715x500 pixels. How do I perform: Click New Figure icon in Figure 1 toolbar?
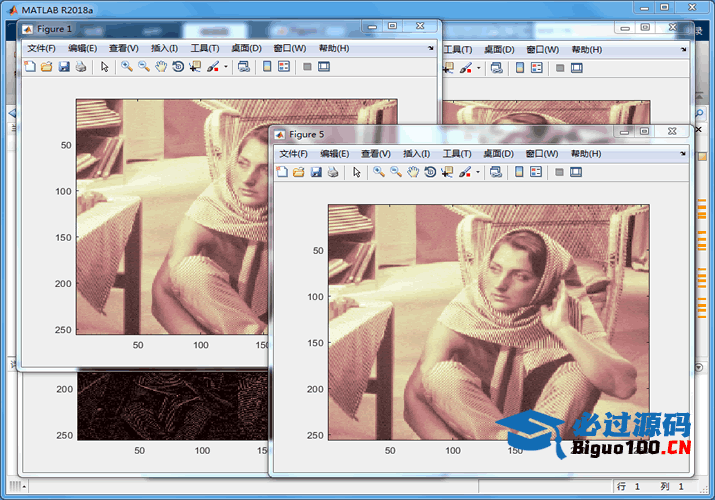[30, 67]
